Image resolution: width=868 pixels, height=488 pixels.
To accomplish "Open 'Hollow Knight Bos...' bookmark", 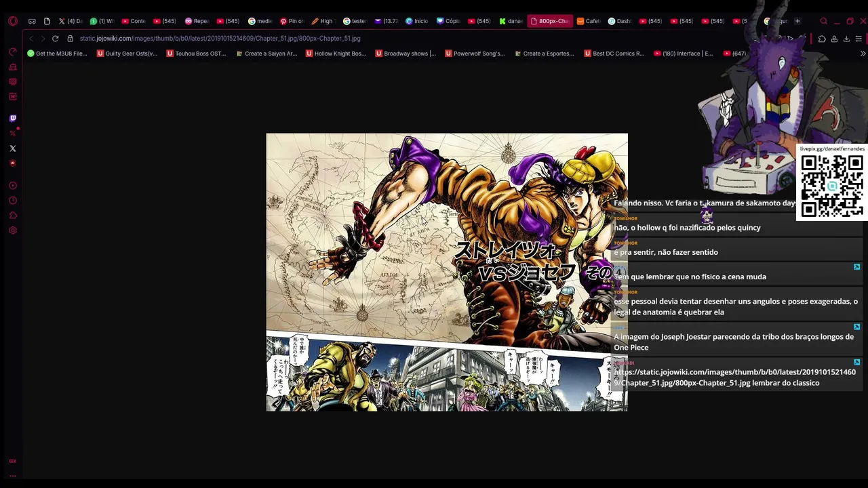I will [x=336, y=54].
